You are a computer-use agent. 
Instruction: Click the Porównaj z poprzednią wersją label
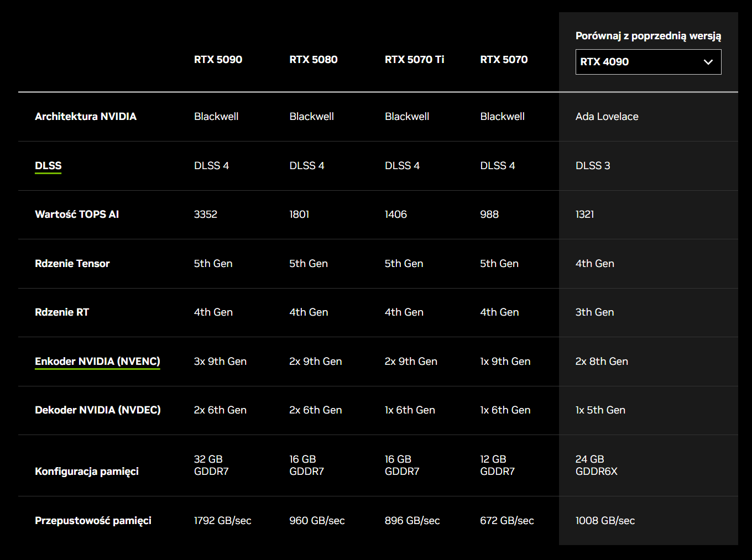point(648,36)
